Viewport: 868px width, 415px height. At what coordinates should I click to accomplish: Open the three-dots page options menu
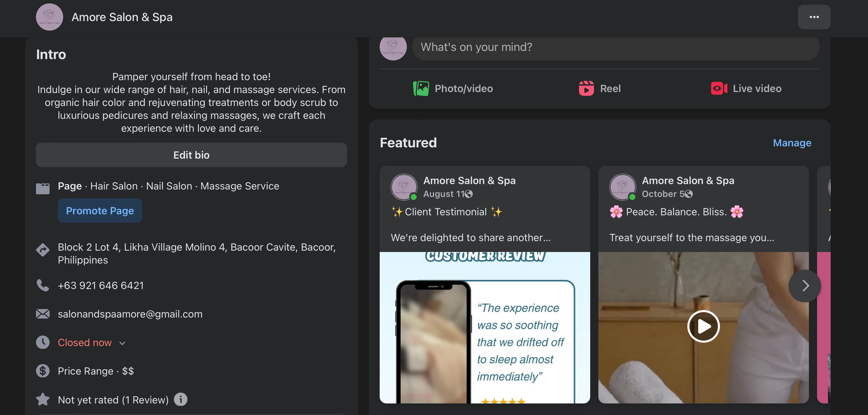coord(814,17)
